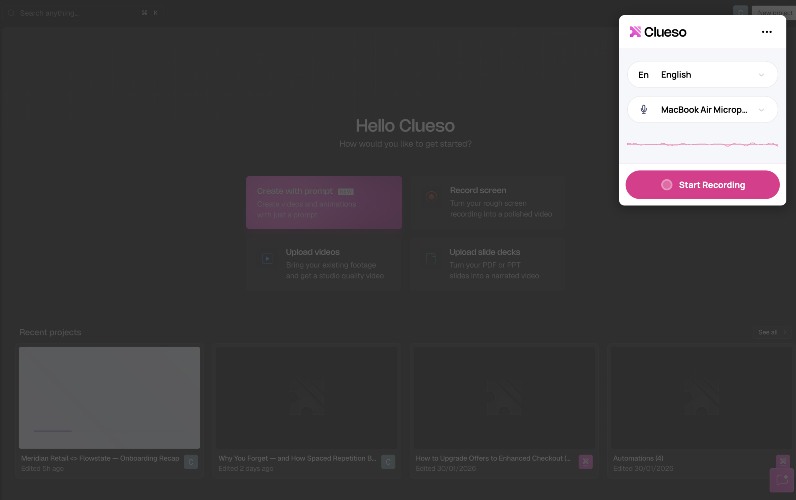The height and width of the screenshot is (500, 796).
Task: Select the Upload videos card
Action: (x=324, y=264)
